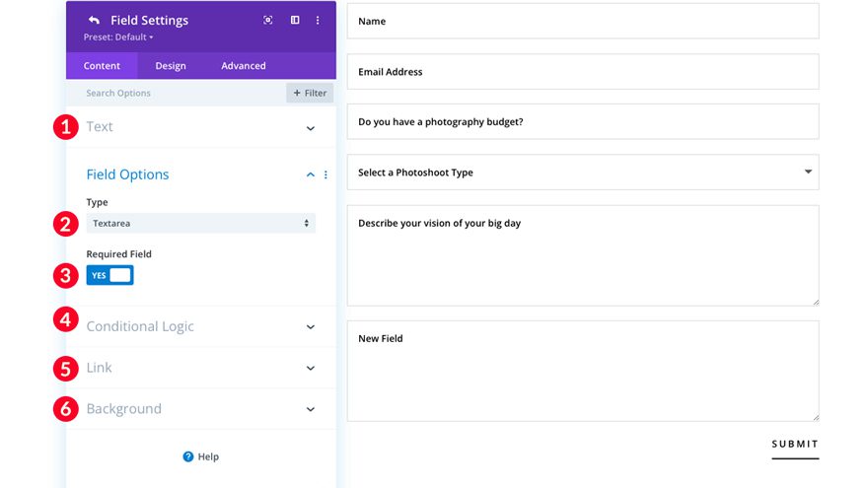Image resolution: width=868 pixels, height=488 pixels.
Task: Open Select a Photoshoot Type dropdown
Action: [582, 173]
